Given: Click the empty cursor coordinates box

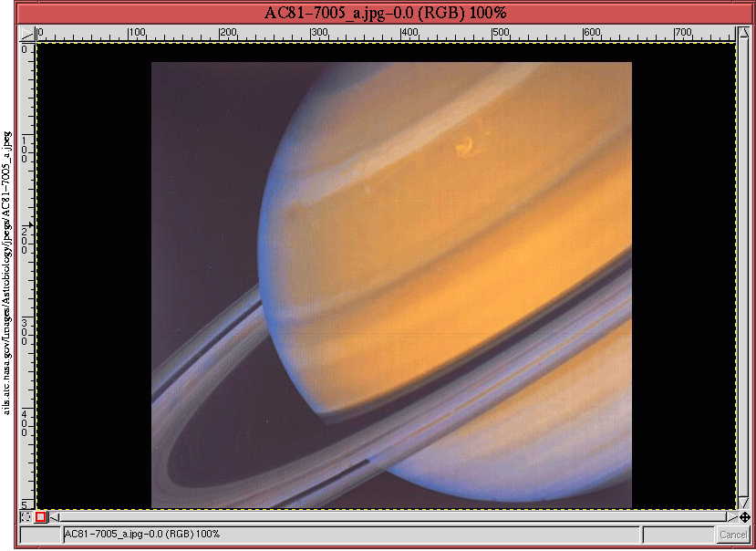Looking at the screenshot, I should coord(39,535).
